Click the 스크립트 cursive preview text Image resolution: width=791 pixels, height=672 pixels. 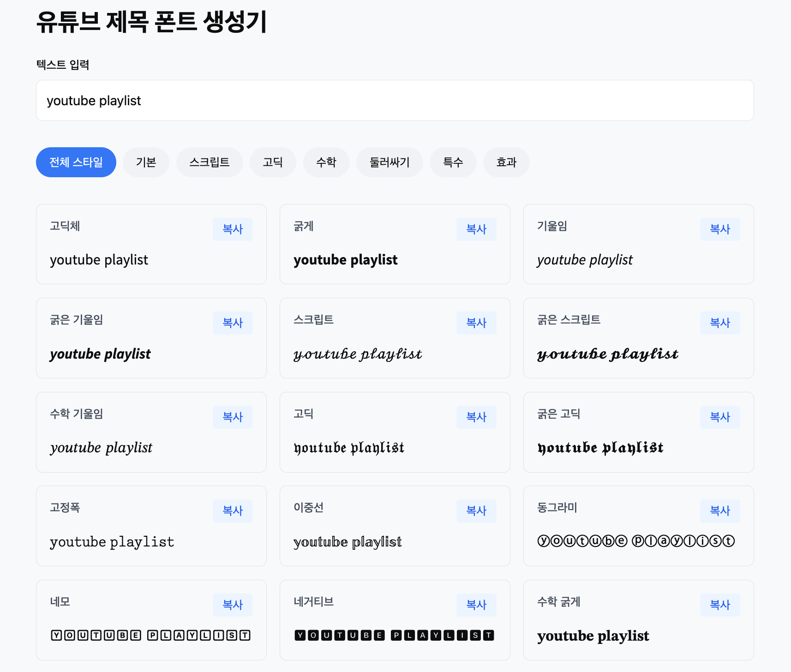(358, 354)
